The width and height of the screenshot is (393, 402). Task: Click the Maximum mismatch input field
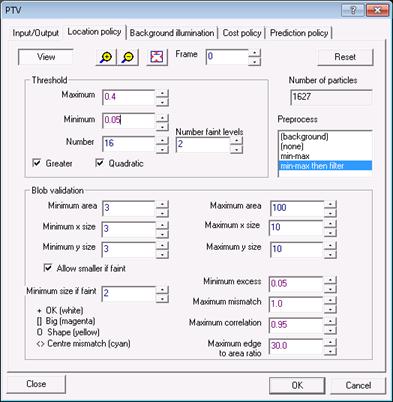coord(297,304)
